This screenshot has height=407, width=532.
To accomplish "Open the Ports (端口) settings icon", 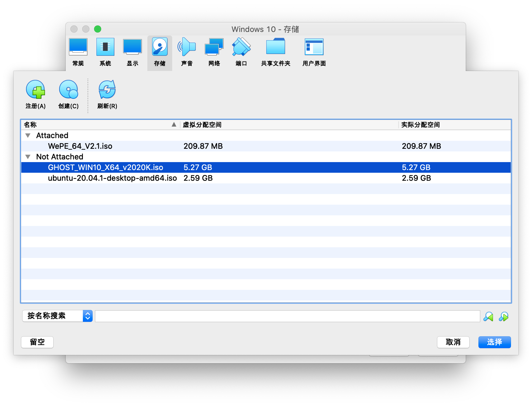I will click(x=241, y=47).
